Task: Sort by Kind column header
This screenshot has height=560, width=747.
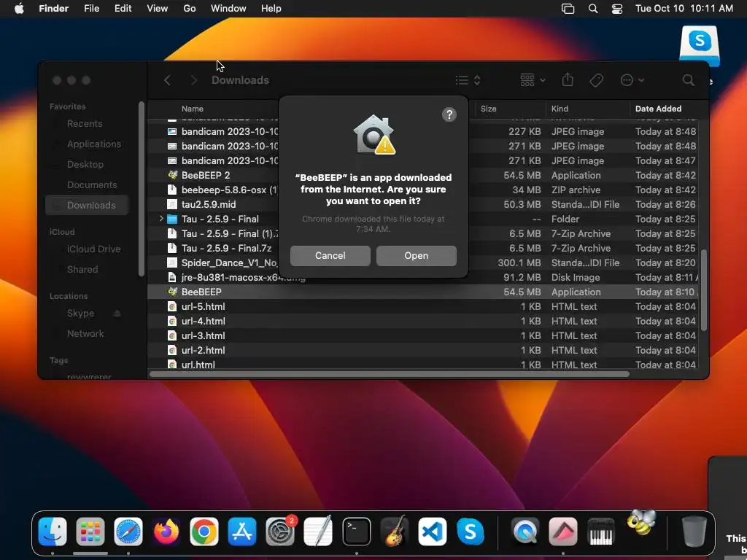Action: tap(560, 109)
